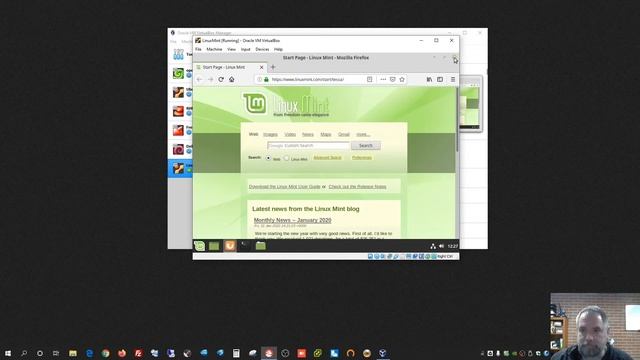Open FileZilla from the Windows taskbar
Screen dimensions: 640x360
coord(138,353)
